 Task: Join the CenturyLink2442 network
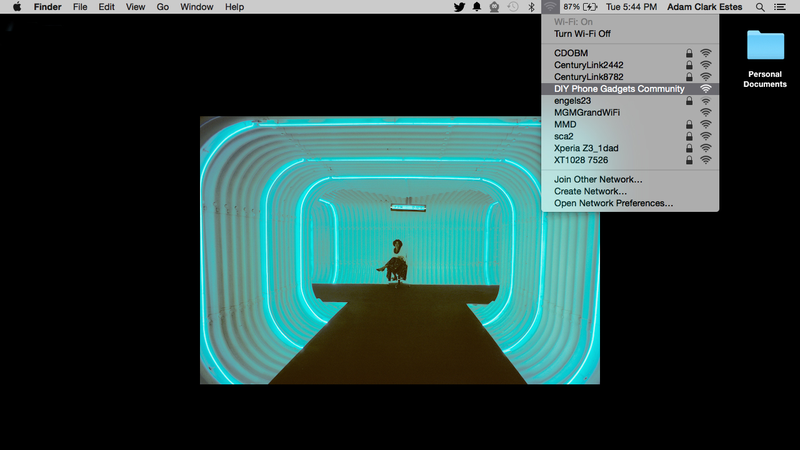(x=630, y=65)
